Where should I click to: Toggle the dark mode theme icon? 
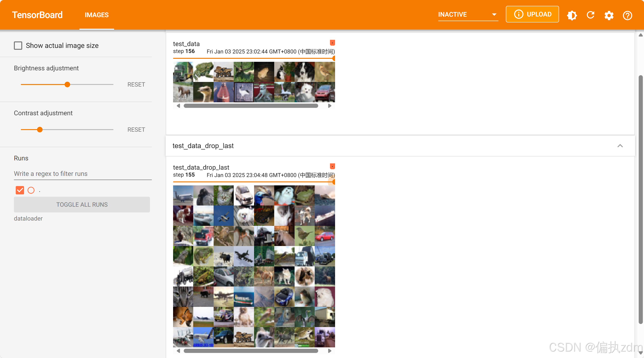click(x=572, y=15)
